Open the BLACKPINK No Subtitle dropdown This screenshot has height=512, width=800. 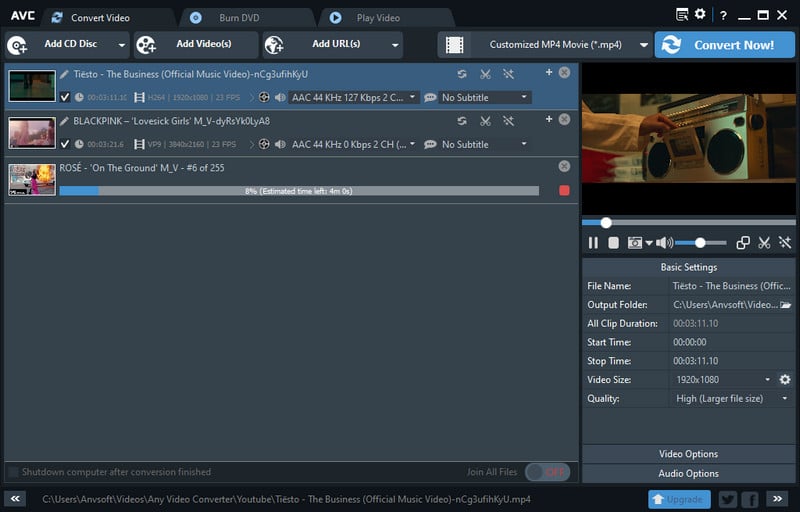pos(484,144)
